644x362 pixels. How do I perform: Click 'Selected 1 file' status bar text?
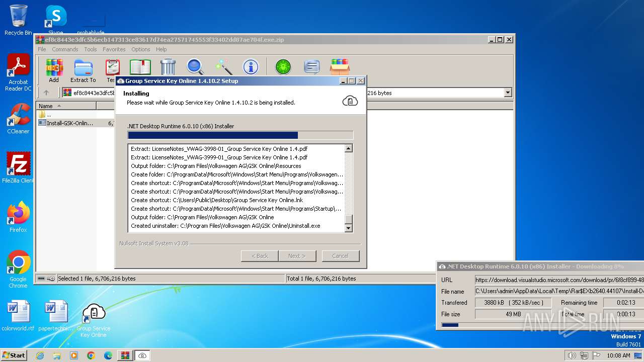[97, 279]
